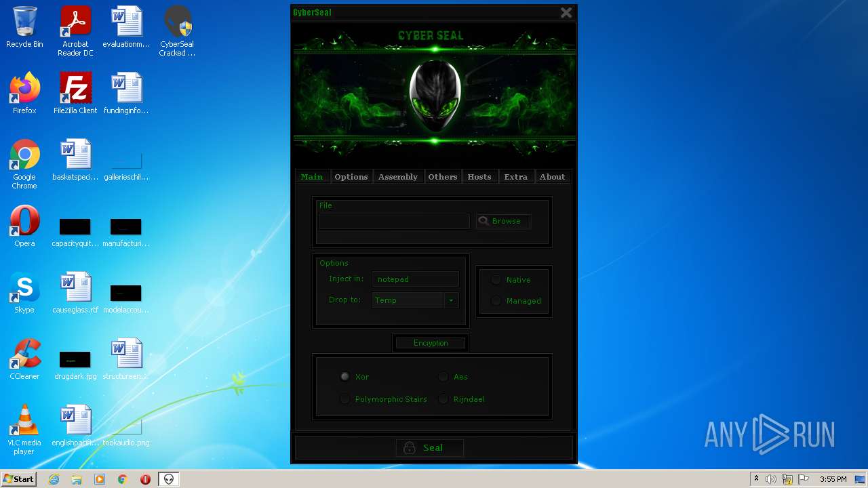The width and height of the screenshot is (868, 488).
Task: Open FileZilla Client desktop shortcut
Action: (75, 94)
